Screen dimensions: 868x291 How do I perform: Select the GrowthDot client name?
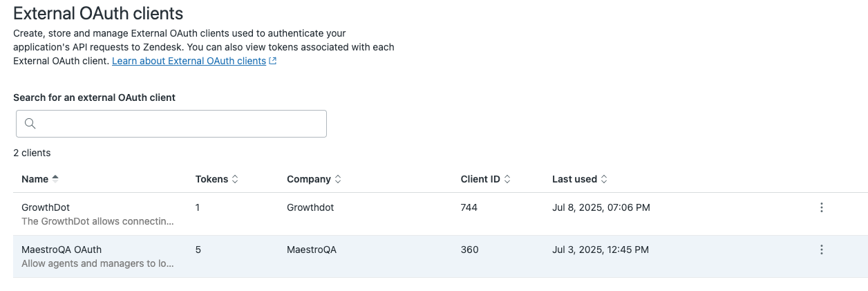click(46, 207)
